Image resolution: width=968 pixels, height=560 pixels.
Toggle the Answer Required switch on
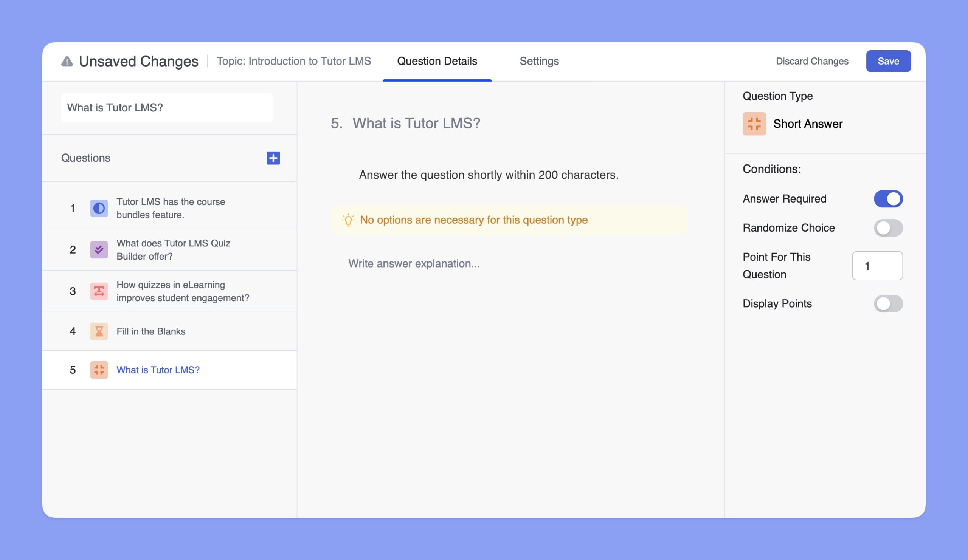tap(889, 198)
